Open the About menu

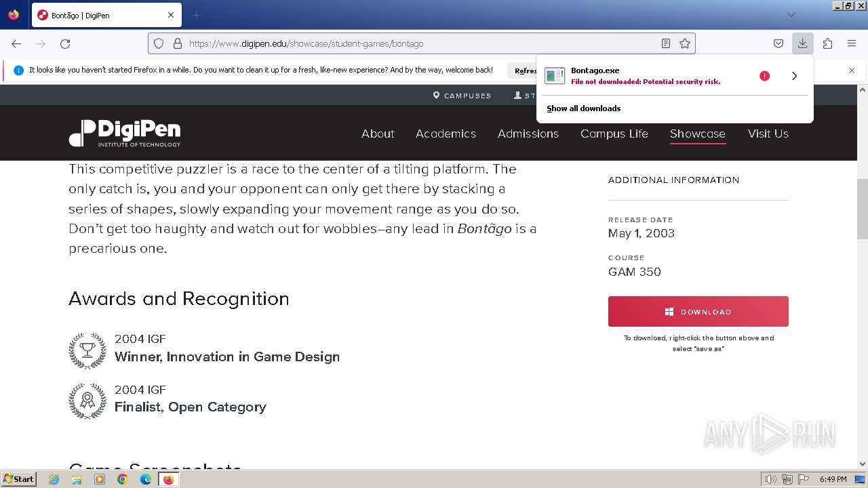[378, 134]
